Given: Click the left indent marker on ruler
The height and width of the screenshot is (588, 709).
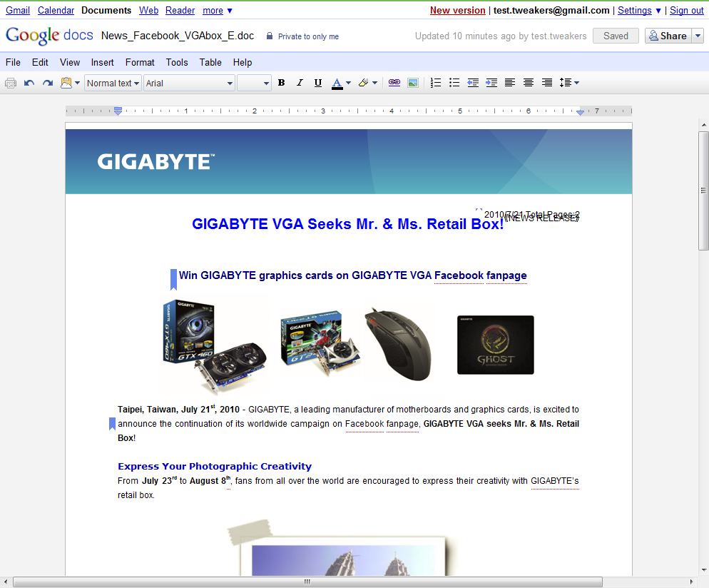Looking at the screenshot, I should pos(118,111).
